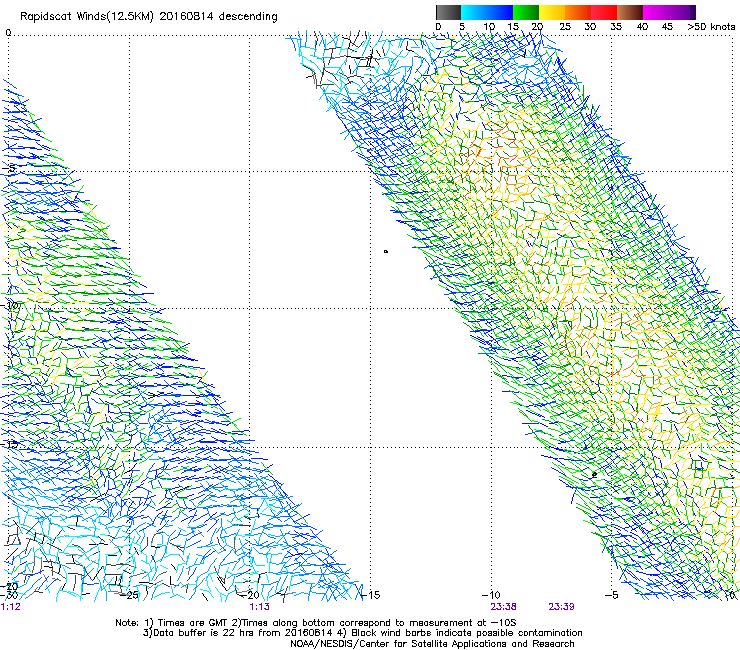Click the title 'Rapidscat Winds(12.5KM) 20160814 descending'

(149, 17)
